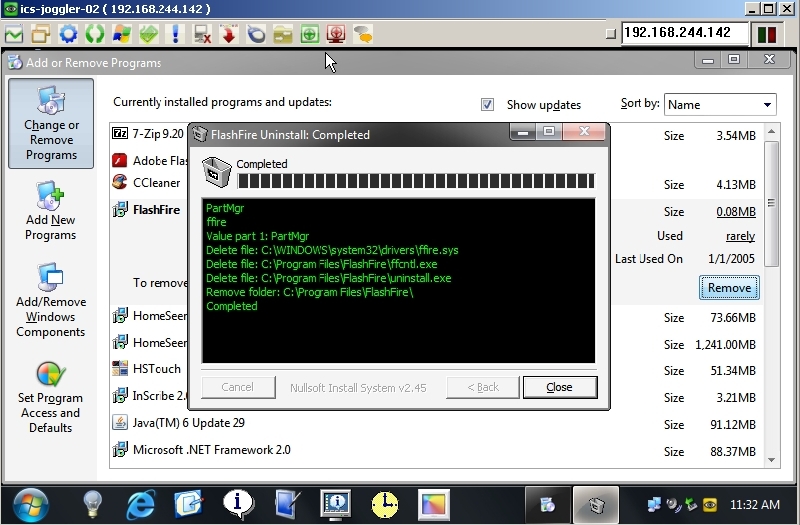This screenshot has height=525, width=800.
Task: Click the light bulb taskbar icon
Action: [x=92, y=505]
